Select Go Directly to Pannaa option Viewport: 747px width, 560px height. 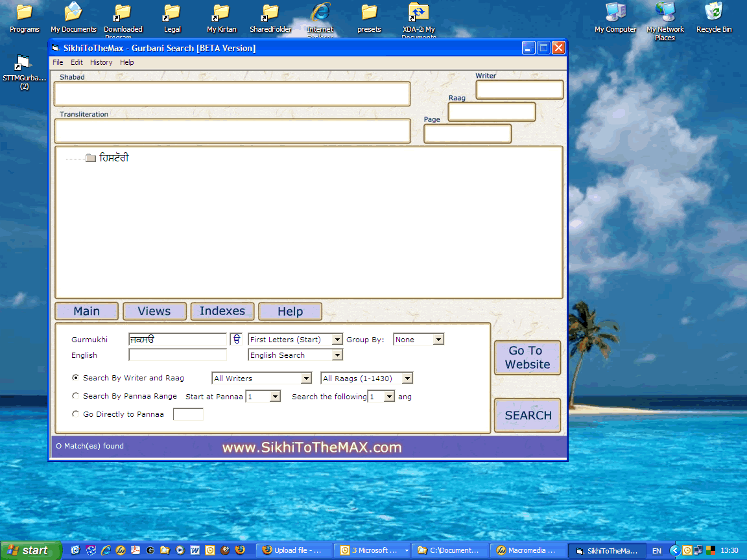tap(75, 414)
